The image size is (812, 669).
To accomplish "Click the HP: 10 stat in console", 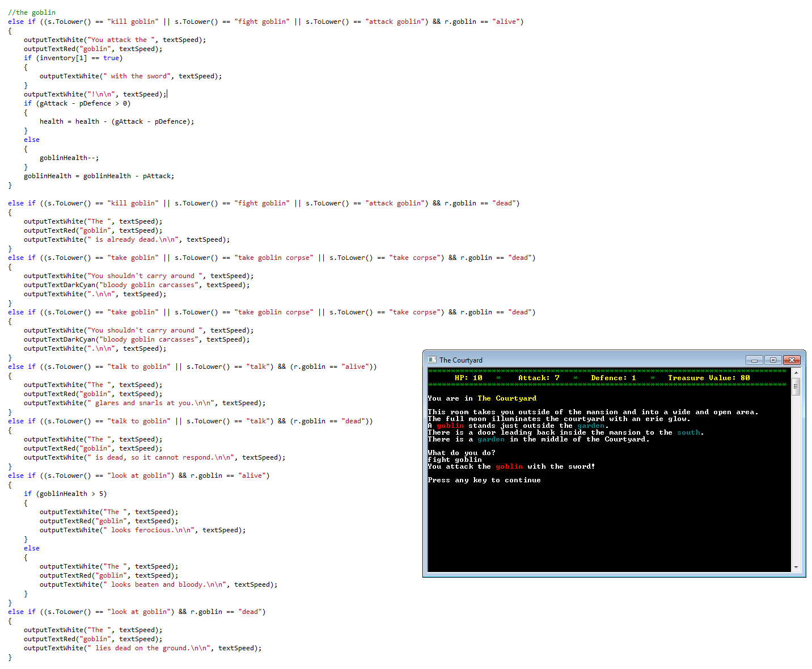I will pyautogui.click(x=468, y=378).
